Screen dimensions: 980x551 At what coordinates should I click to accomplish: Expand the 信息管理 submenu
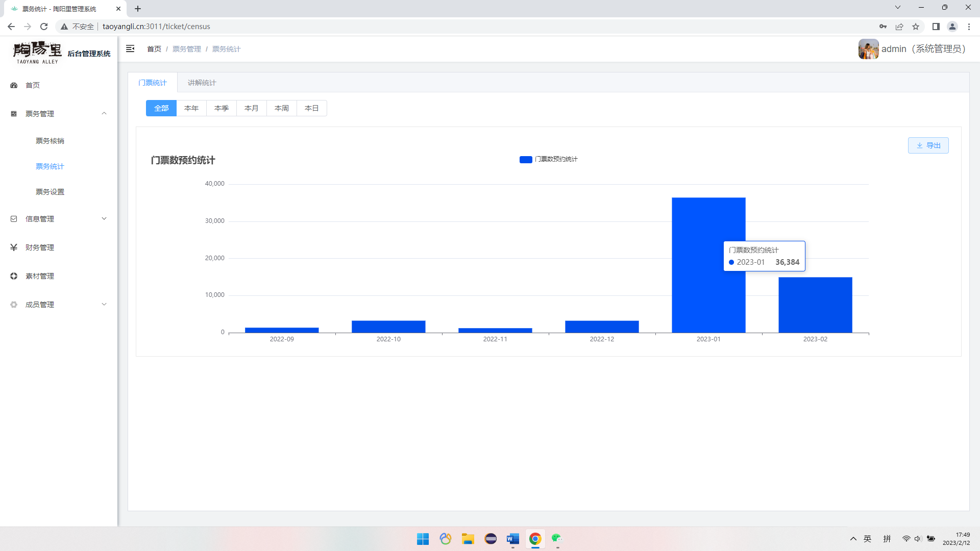tap(104, 219)
